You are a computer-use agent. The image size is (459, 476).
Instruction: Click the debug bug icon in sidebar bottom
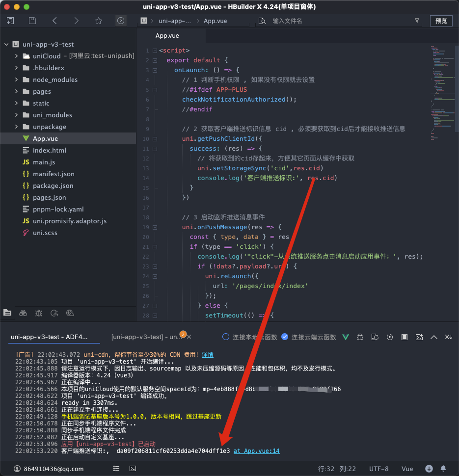click(x=39, y=313)
